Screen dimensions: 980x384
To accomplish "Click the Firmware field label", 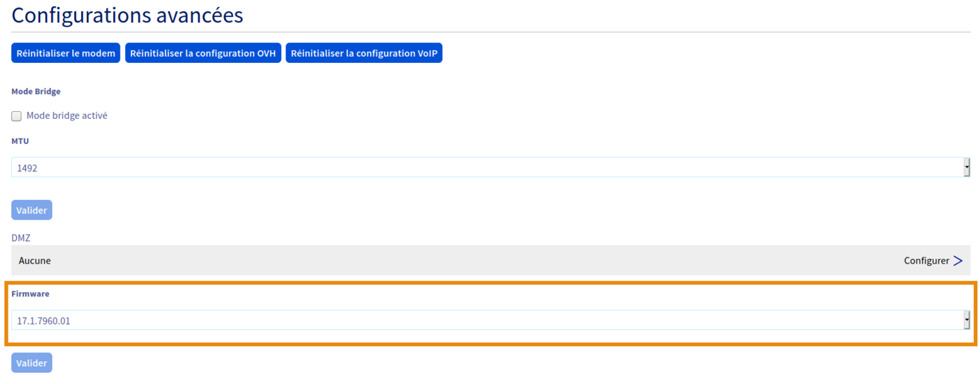I will coord(30,294).
